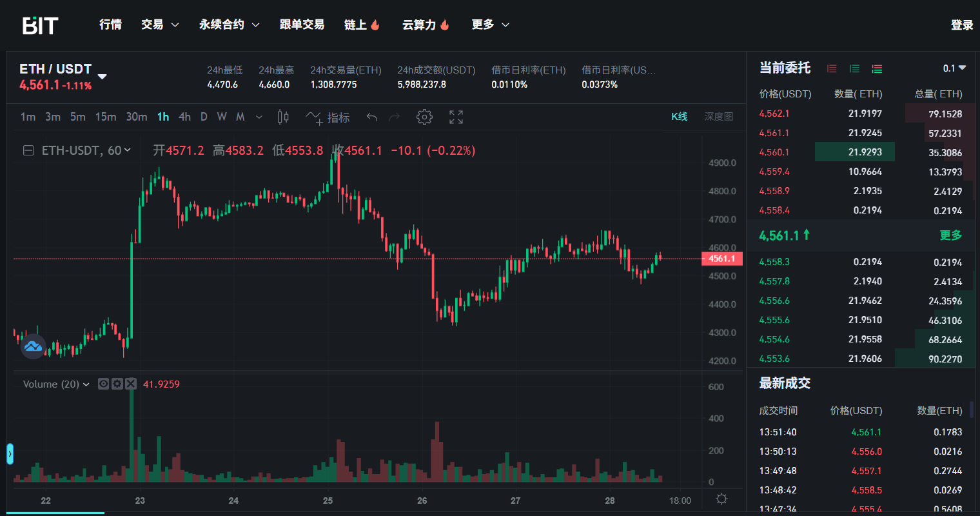Open the candlestick chart type selector
Screen dimensions: 980x516
point(282,117)
